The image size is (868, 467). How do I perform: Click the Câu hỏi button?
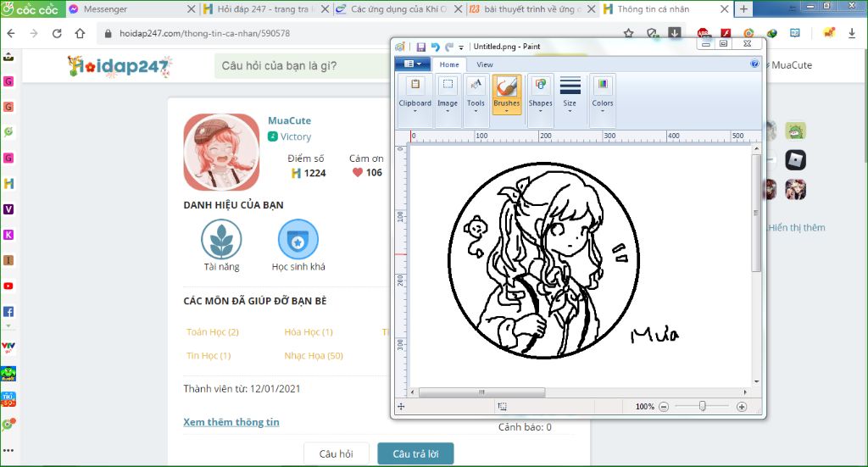(336, 453)
